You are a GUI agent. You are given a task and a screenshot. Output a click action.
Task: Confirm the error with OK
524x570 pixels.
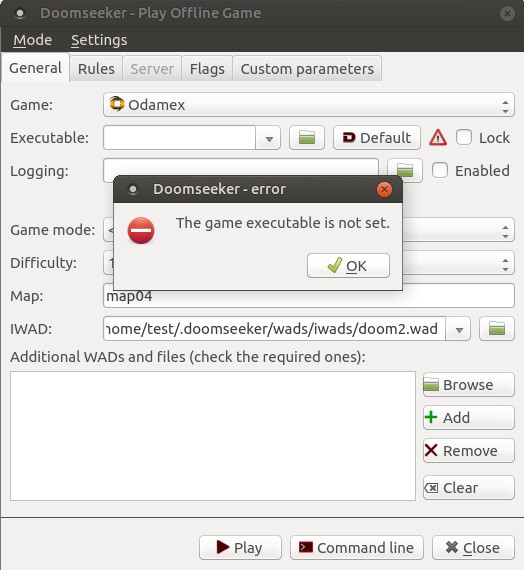point(348,266)
